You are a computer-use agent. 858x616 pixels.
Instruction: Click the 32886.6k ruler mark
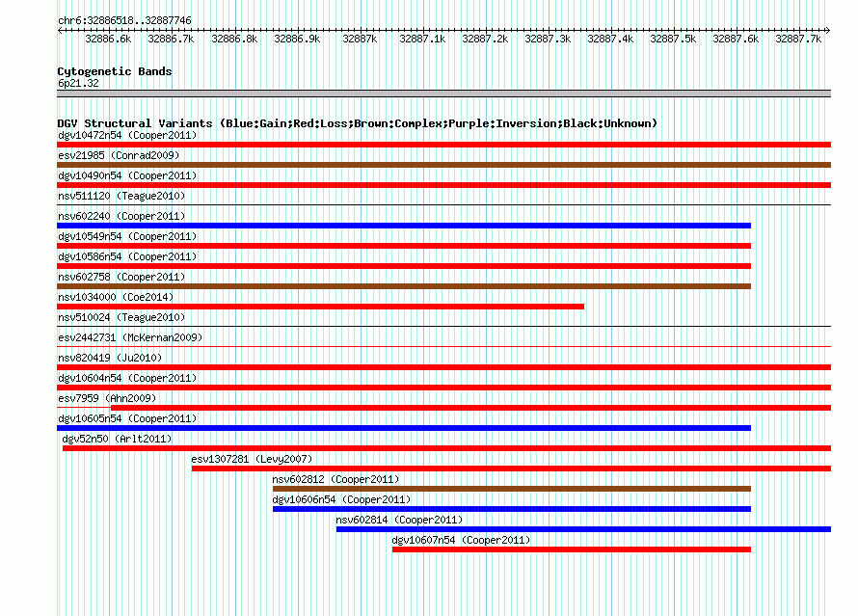pyautogui.click(x=108, y=39)
